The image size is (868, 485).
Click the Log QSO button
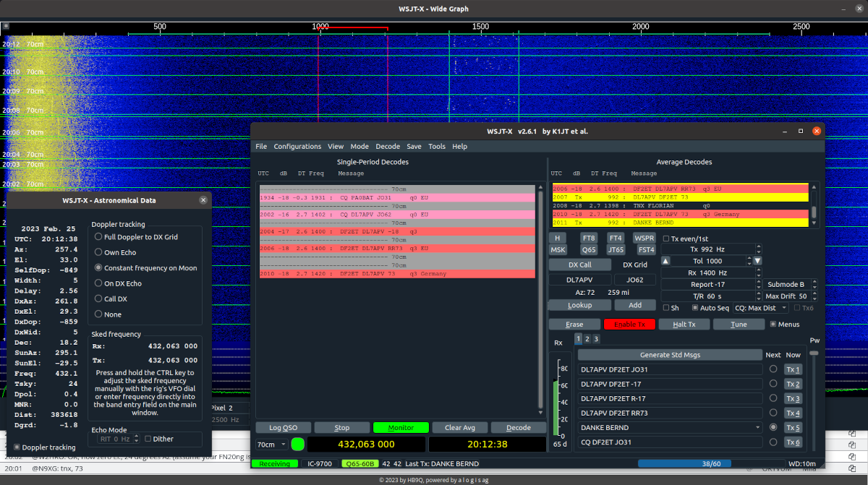click(x=282, y=428)
